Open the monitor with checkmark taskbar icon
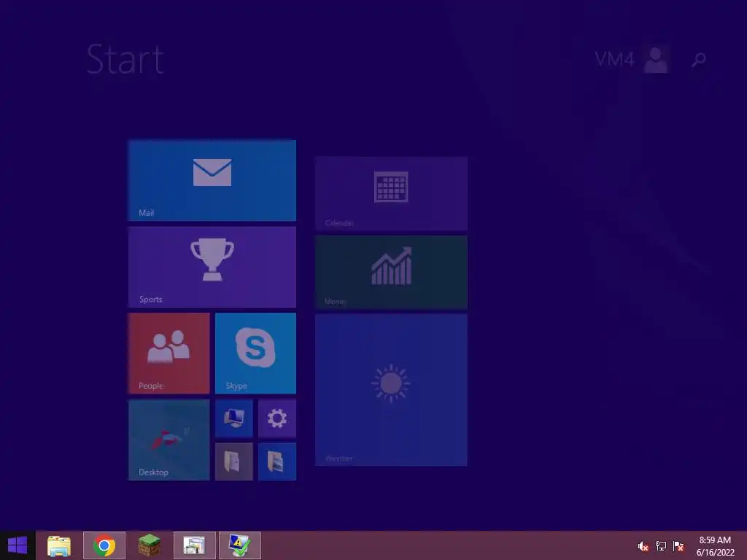The height and width of the screenshot is (560, 747). point(239,545)
